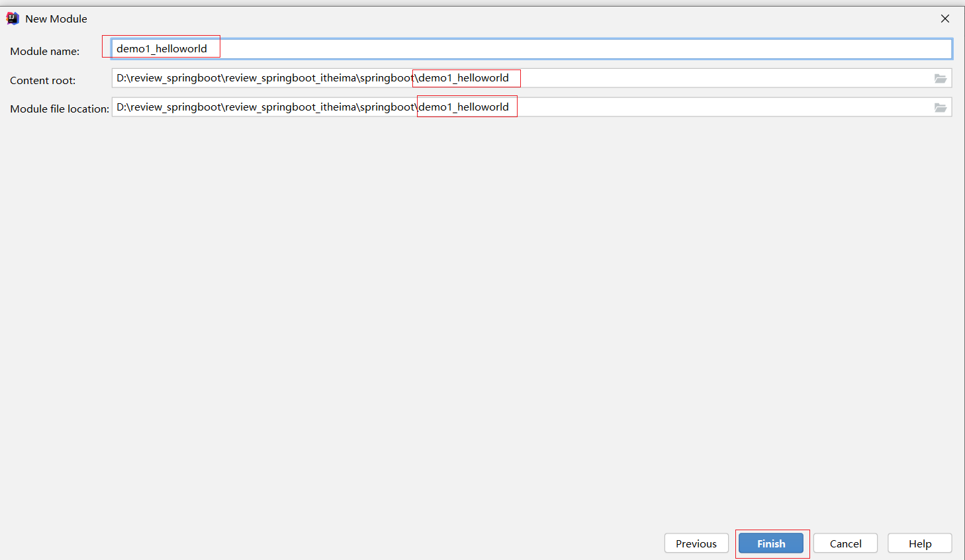Click Finish to create the module

coord(770,543)
